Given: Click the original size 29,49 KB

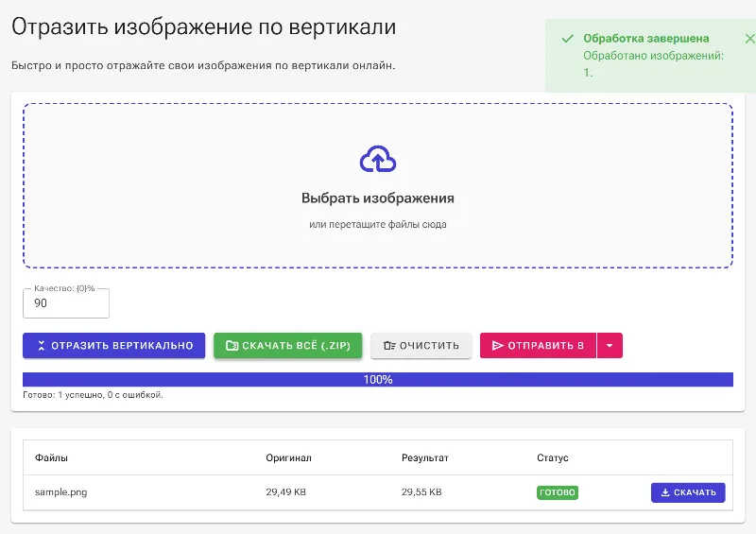Looking at the screenshot, I should (x=286, y=492).
